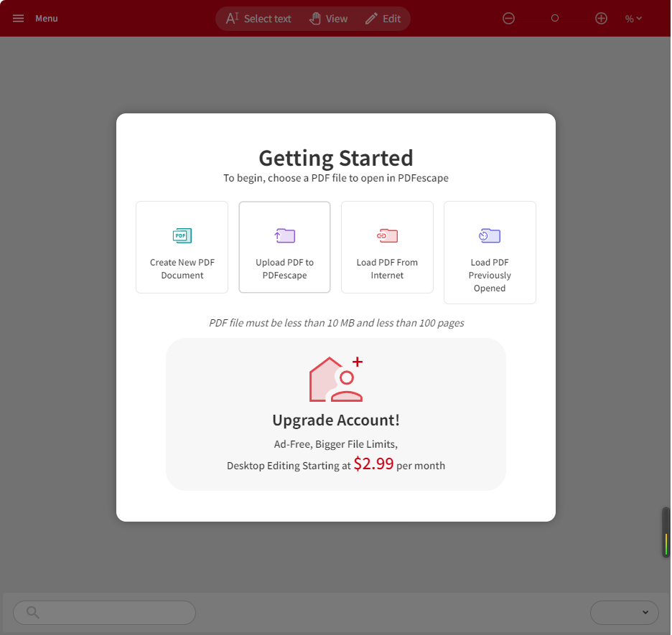Click the vertical scrollbar thumb
Viewport: 672px width, 635px height.
tap(666, 532)
